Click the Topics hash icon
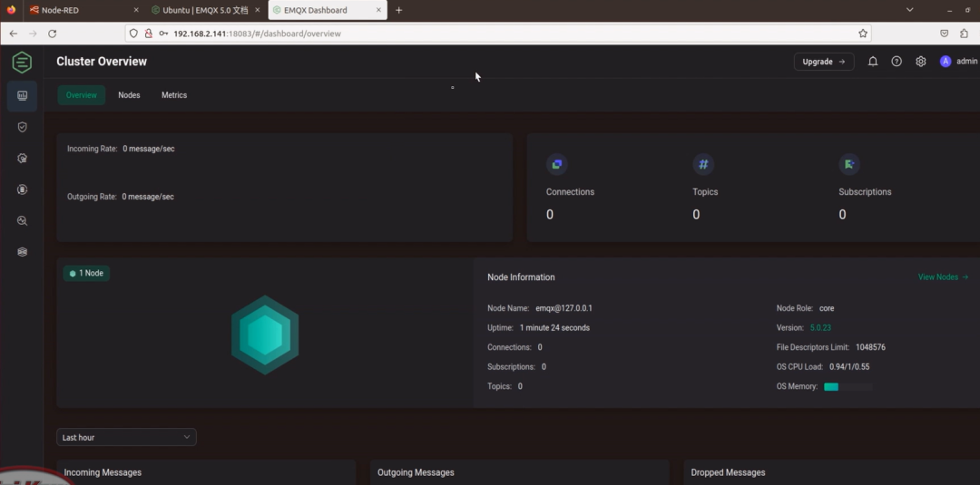Viewport: 980px width, 485px height. 703,164
